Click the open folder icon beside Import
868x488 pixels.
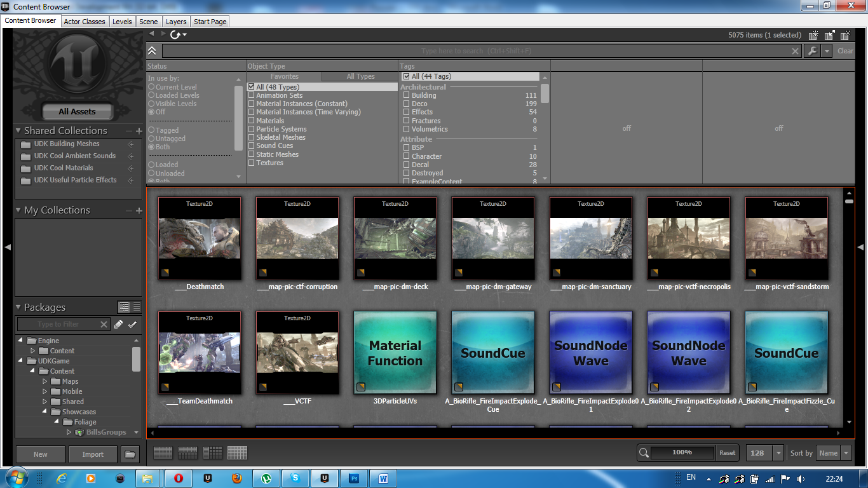[x=130, y=454]
